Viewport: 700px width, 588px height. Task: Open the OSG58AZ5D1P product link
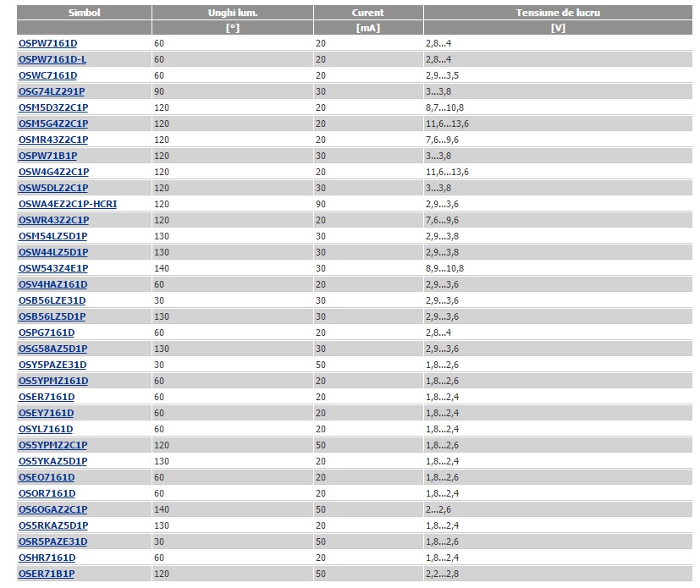pyautogui.click(x=52, y=349)
